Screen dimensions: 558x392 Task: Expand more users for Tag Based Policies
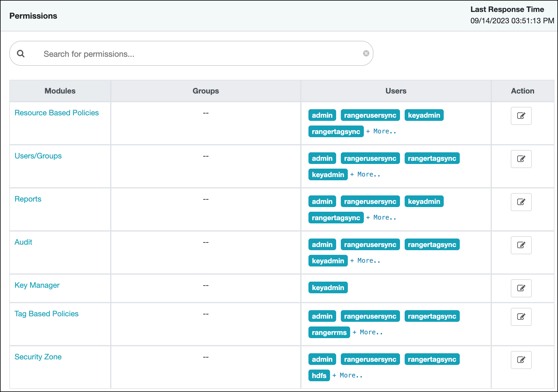click(x=368, y=332)
